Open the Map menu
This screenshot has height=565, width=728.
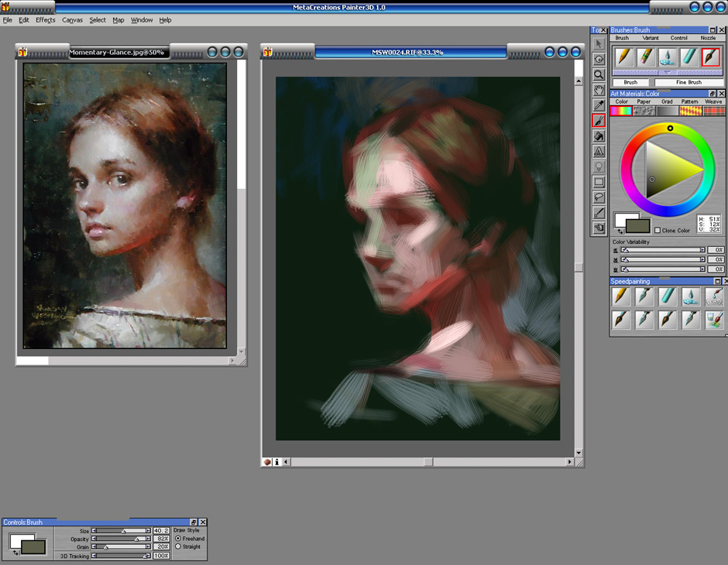[118, 20]
